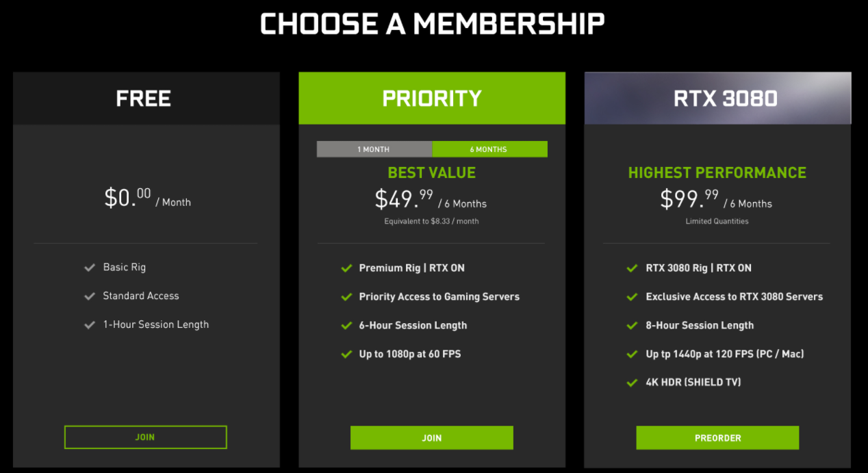Image resolution: width=868 pixels, height=473 pixels.
Task: Switch Priority billing to 1 MONTH
Action: (x=374, y=149)
